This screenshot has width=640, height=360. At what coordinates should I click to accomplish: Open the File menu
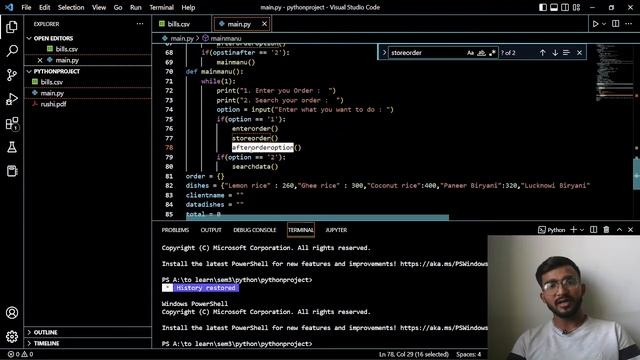click(26, 7)
